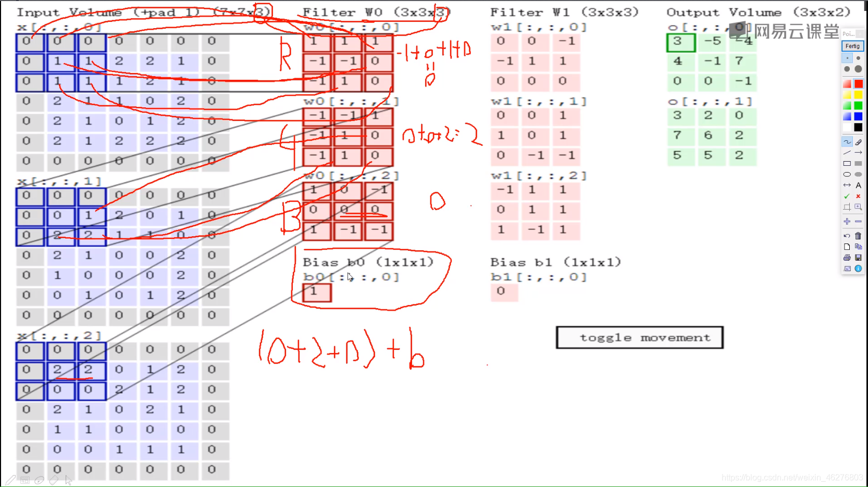Click the blue plus icon
The image size is (868, 487).
pos(847,222)
